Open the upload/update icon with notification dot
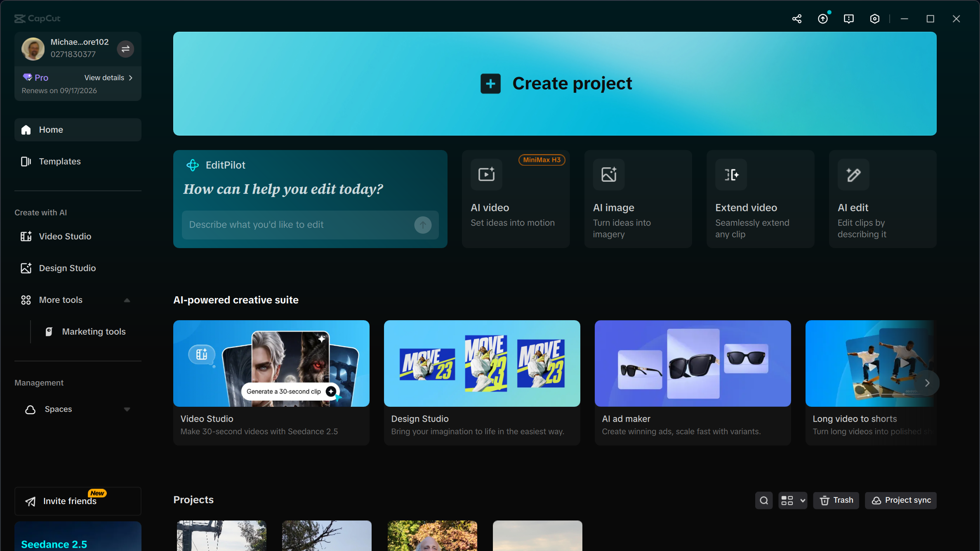980x551 pixels. click(823, 19)
